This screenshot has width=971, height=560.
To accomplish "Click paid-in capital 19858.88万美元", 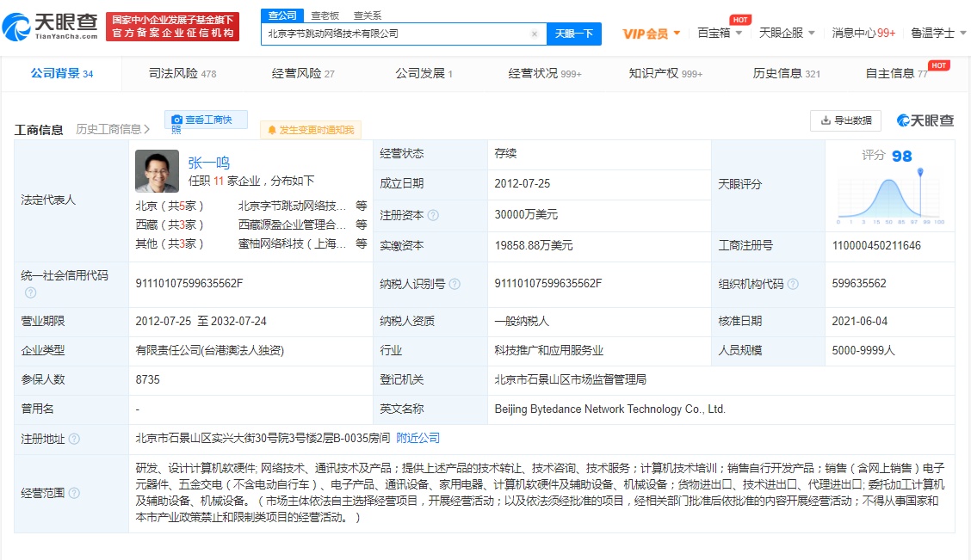I will pyautogui.click(x=534, y=246).
